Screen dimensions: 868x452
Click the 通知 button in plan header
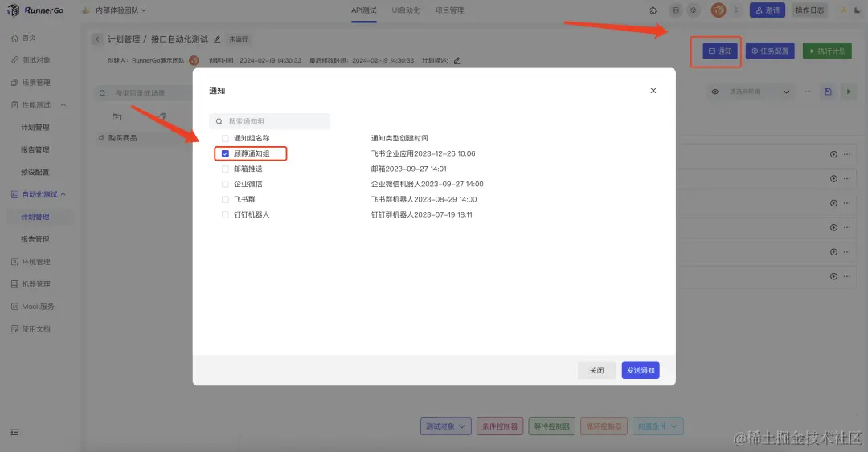(720, 51)
